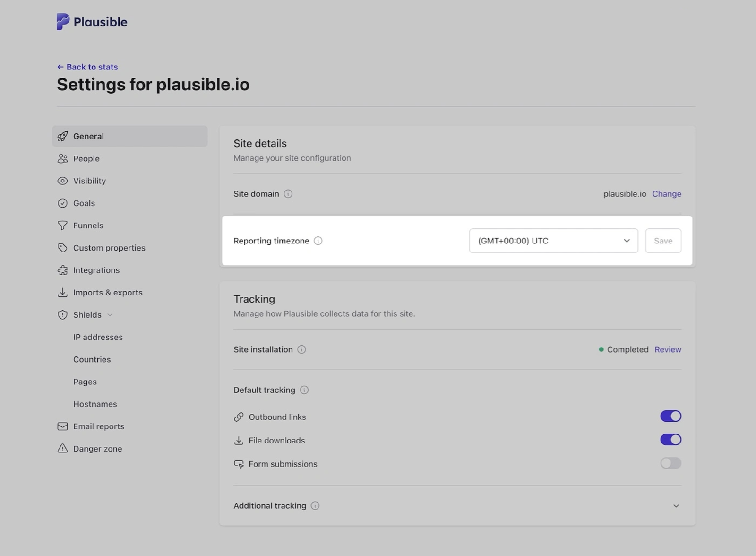Image resolution: width=756 pixels, height=556 pixels.
Task: Open the Hostnames shield page
Action: (x=95, y=404)
